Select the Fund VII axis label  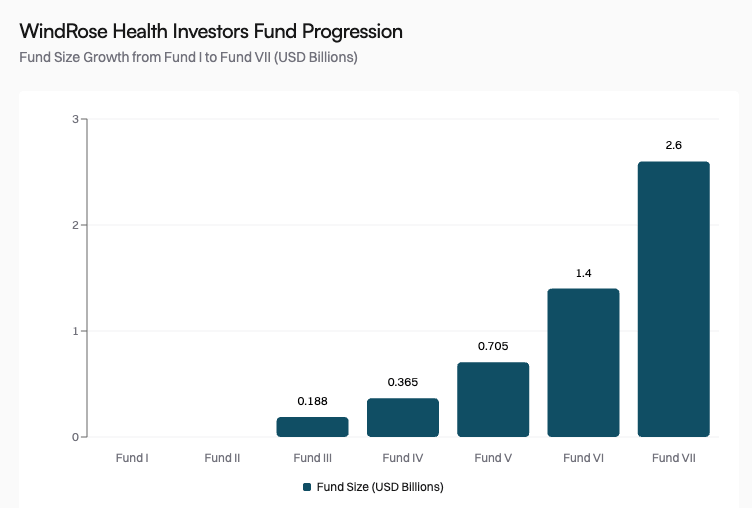(673, 458)
